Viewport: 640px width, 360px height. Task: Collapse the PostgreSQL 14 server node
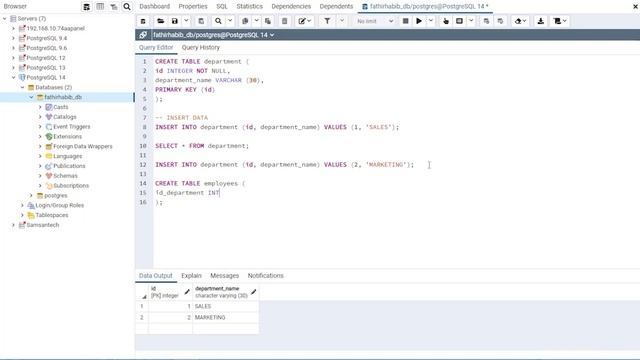point(13,78)
